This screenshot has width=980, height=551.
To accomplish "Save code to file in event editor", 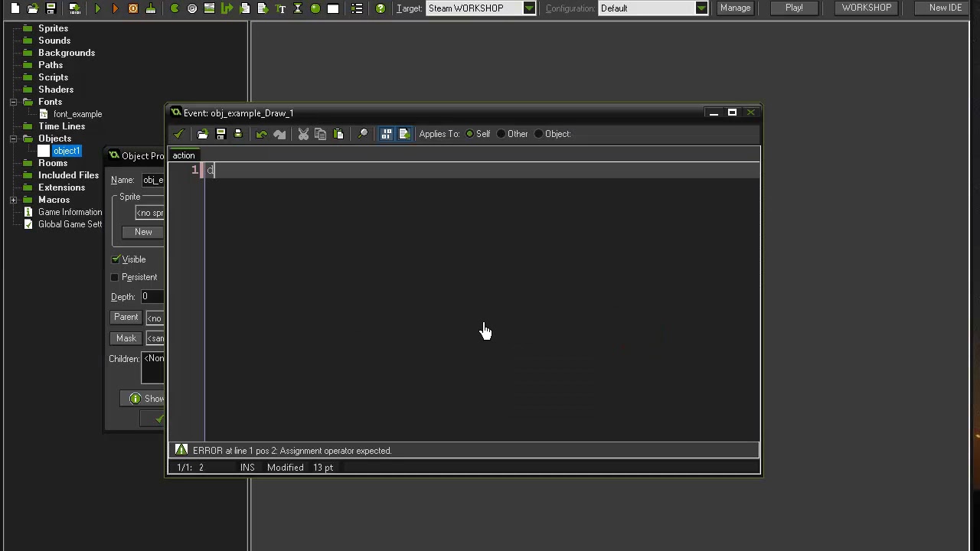I will point(220,134).
